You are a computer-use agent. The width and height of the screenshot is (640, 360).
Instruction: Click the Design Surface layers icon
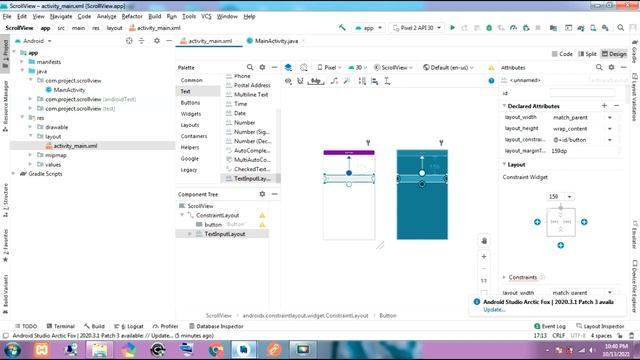click(x=288, y=67)
